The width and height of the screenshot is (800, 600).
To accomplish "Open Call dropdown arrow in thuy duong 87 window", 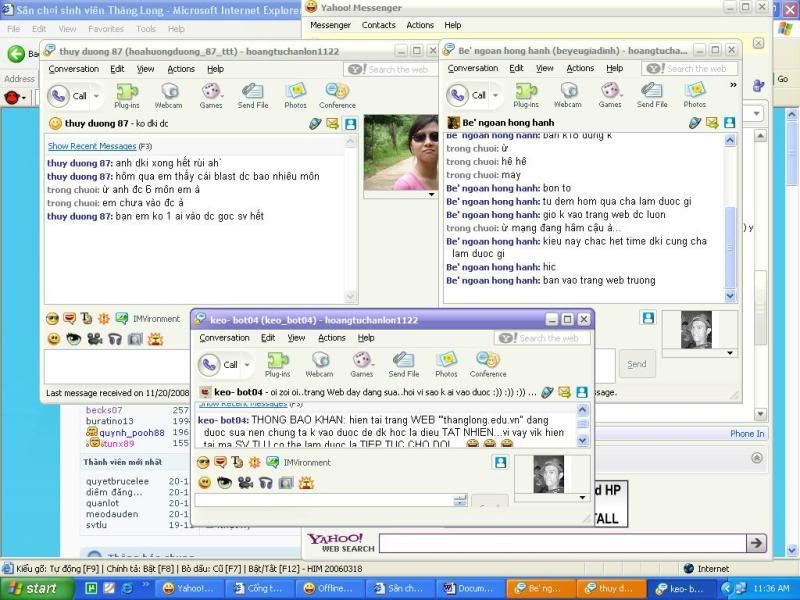I will tap(95, 96).
